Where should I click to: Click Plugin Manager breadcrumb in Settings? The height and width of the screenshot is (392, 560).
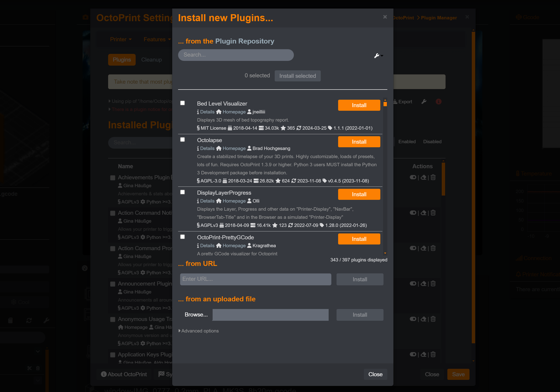point(439,18)
